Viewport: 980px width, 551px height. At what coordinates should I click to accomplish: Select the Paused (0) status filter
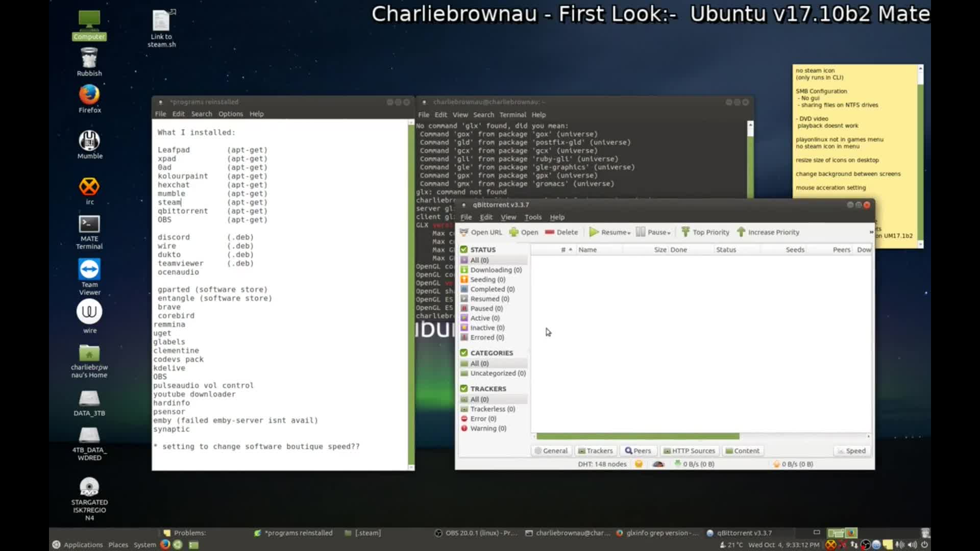pyautogui.click(x=481, y=309)
